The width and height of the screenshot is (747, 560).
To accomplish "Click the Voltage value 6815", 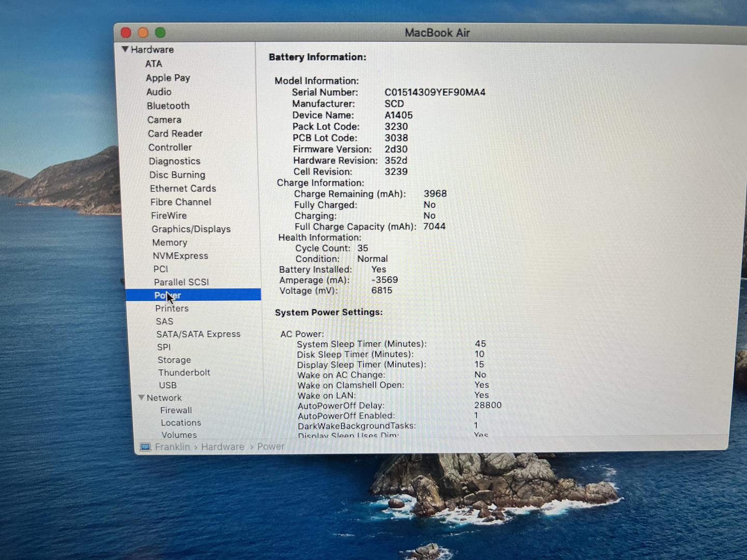I will (x=382, y=290).
